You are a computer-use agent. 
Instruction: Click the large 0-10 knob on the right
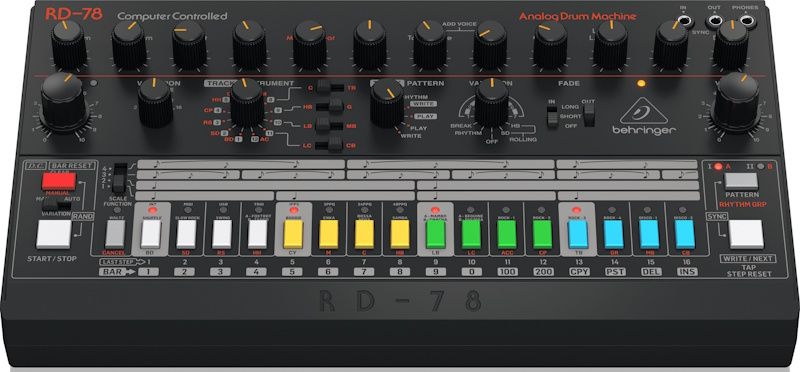736,103
